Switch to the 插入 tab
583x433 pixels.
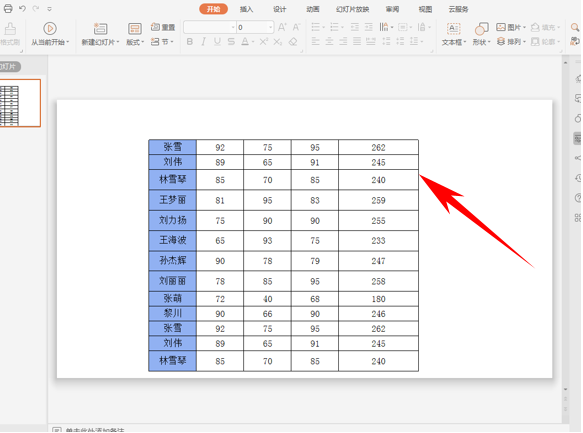coord(246,9)
